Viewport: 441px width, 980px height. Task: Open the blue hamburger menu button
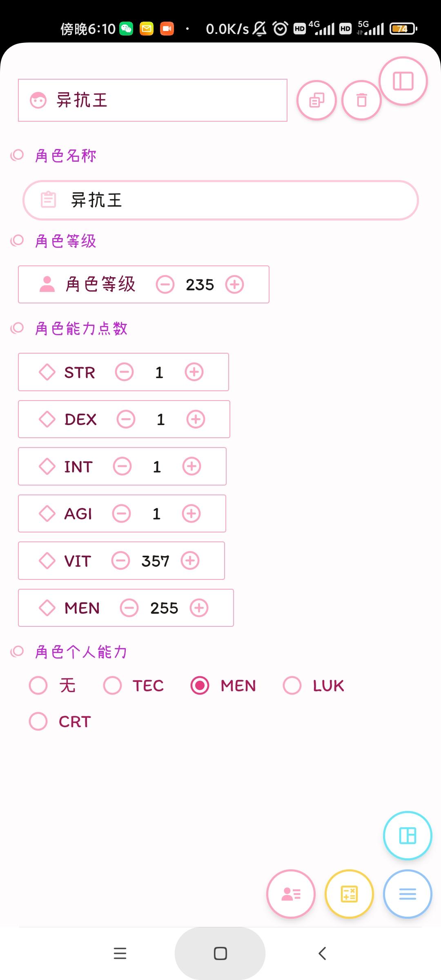pos(407,894)
